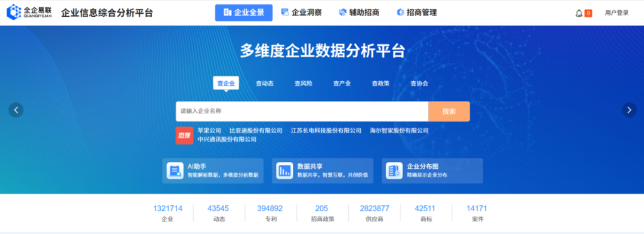Click the 搜索 search button

pyautogui.click(x=449, y=112)
